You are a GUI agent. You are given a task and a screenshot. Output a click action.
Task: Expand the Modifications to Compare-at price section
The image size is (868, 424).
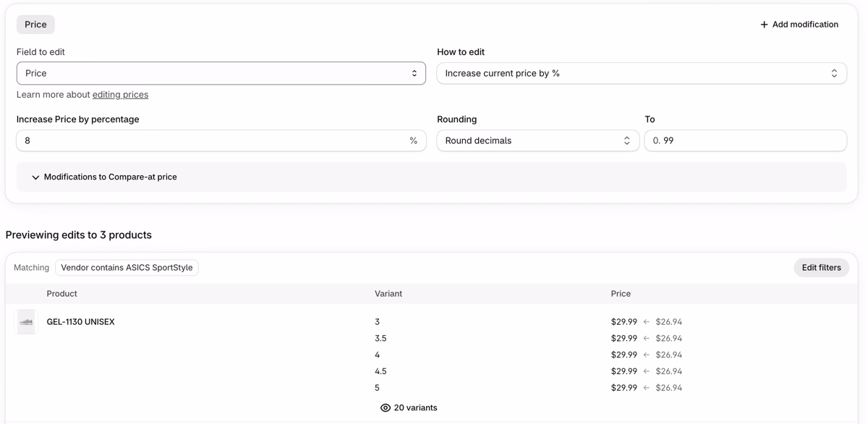tap(431, 177)
